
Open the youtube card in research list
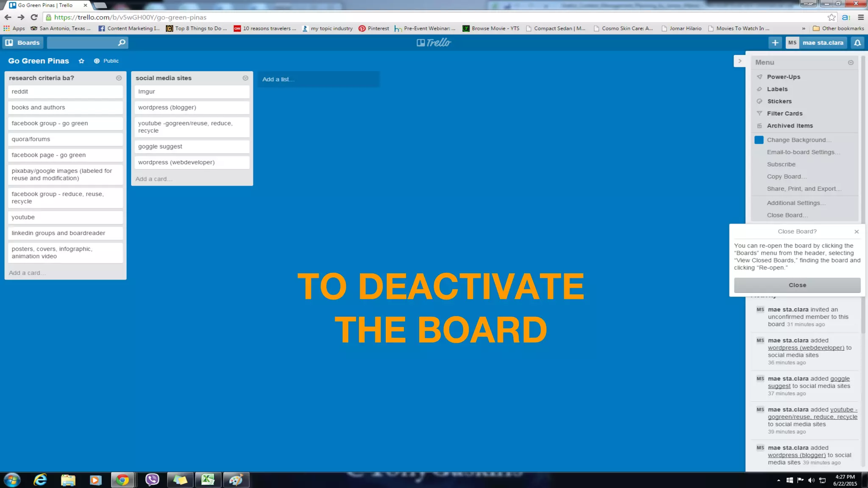[x=65, y=217]
